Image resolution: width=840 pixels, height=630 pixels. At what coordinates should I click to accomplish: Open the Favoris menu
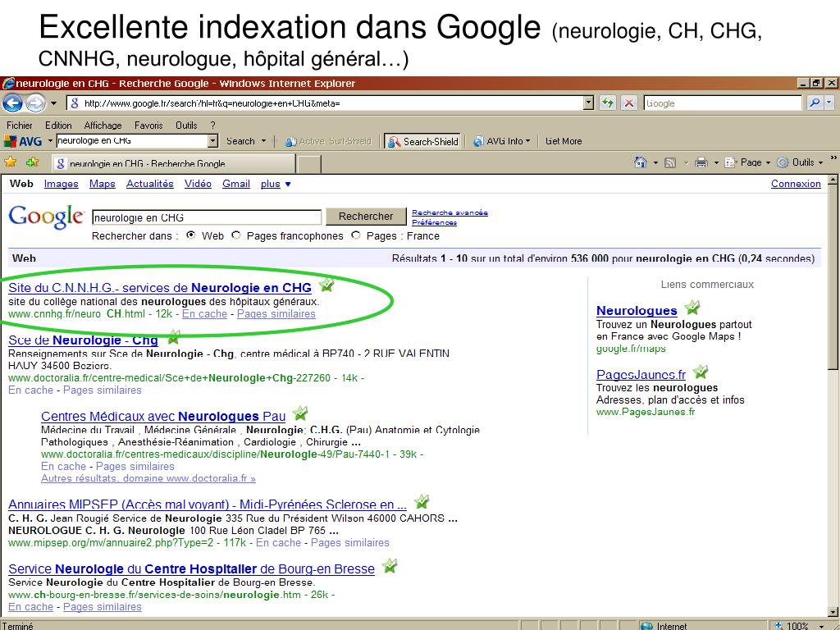(x=148, y=126)
